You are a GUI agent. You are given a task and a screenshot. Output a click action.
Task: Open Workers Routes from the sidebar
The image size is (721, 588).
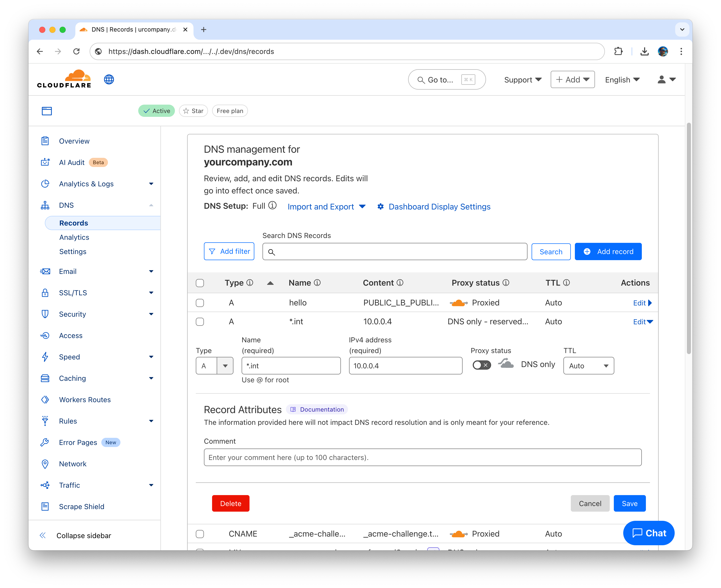(x=85, y=399)
